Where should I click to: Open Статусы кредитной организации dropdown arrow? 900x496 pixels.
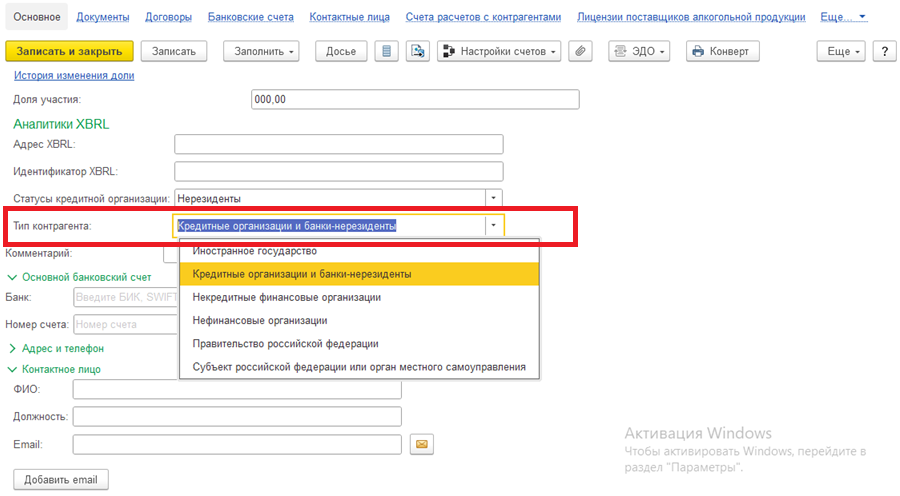point(492,198)
